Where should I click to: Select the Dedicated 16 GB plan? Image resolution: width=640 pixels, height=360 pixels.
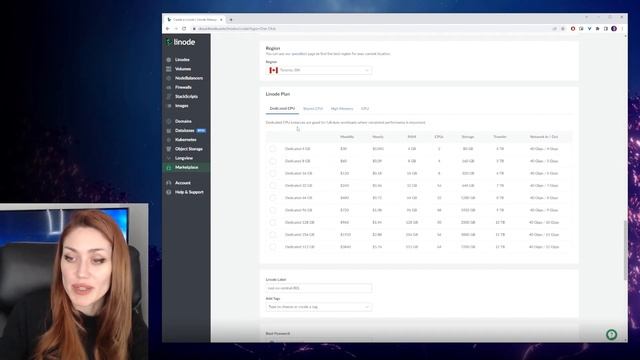coord(272,173)
